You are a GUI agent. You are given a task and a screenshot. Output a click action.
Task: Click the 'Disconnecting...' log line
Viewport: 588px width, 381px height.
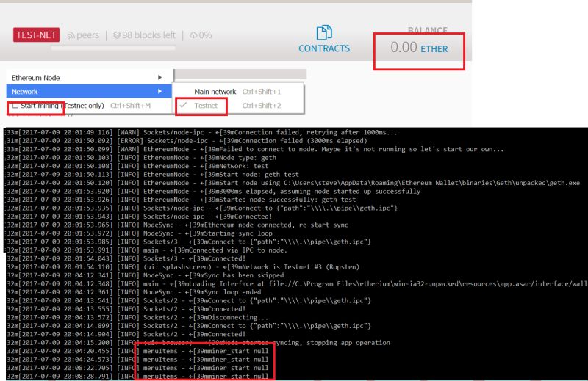click(137, 317)
